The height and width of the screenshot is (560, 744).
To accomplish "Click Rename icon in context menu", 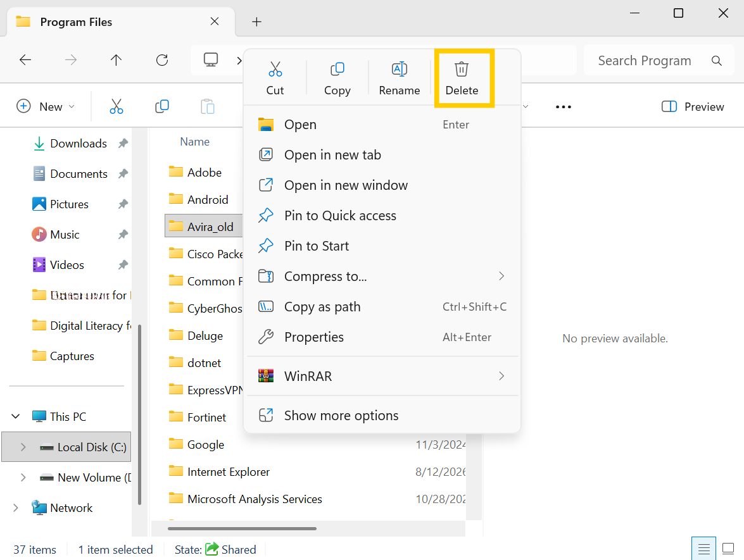I will [400, 69].
